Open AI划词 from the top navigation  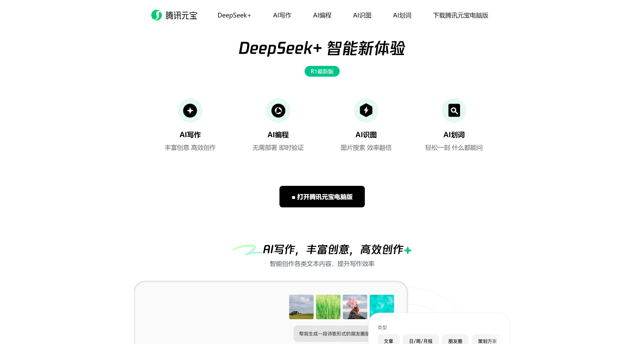[x=402, y=15]
